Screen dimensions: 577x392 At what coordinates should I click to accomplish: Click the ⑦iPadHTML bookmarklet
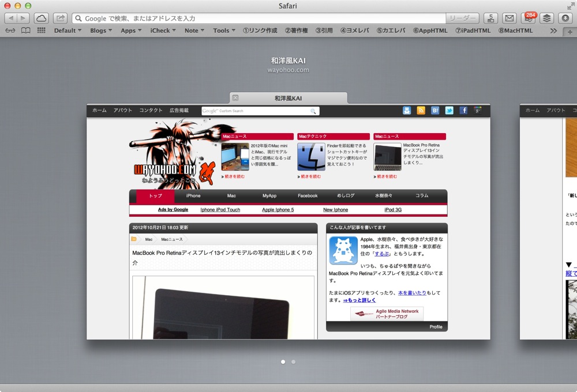tap(473, 31)
